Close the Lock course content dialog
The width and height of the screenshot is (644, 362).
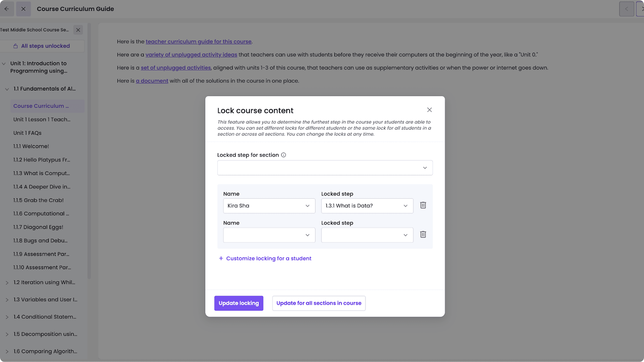[x=429, y=110]
